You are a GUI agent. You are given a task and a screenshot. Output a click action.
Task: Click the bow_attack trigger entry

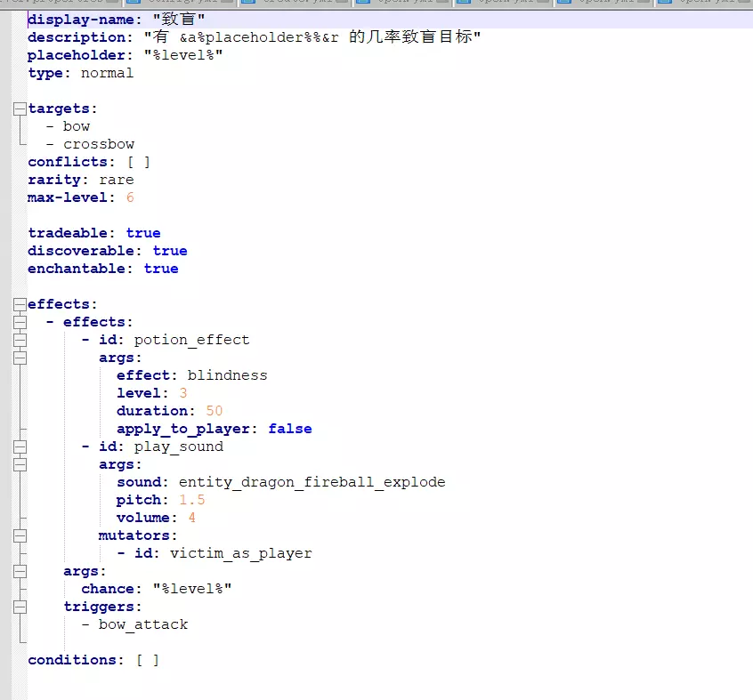[x=143, y=624]
